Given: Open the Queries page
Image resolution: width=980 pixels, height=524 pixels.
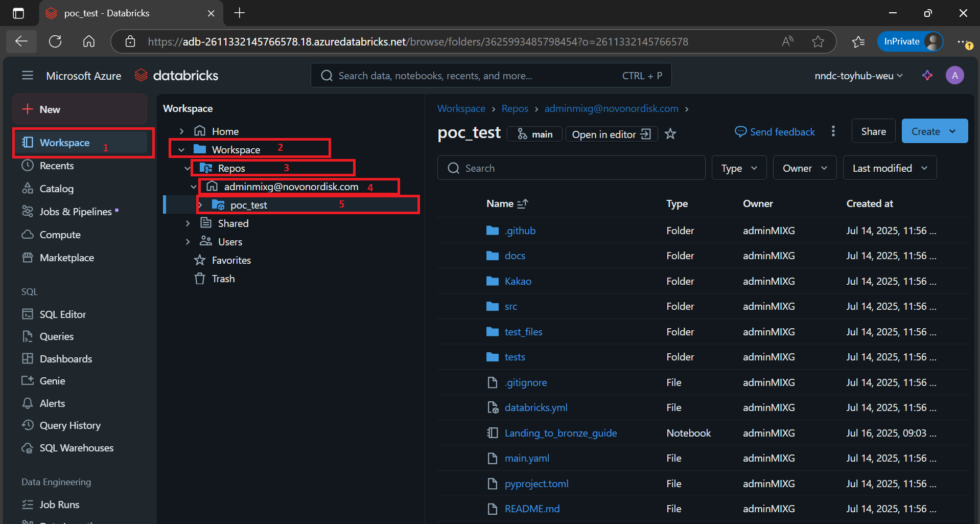Looking at the screenshot, I should click(x=48, y=336).
